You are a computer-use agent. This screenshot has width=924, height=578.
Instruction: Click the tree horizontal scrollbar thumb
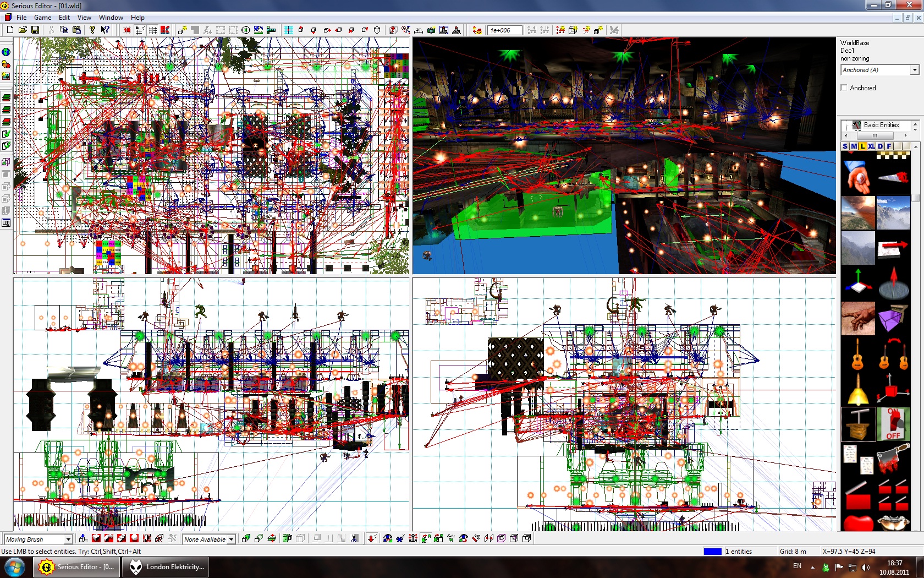pos(875,135)
